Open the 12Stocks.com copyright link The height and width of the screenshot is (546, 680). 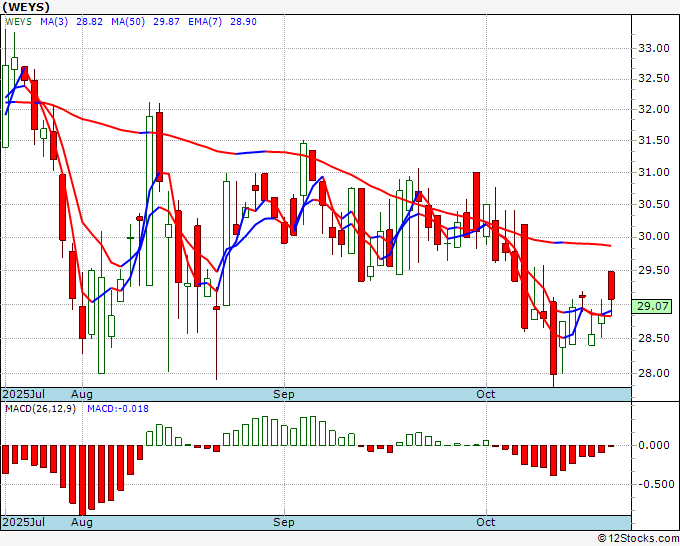click(x=638, y=539)
